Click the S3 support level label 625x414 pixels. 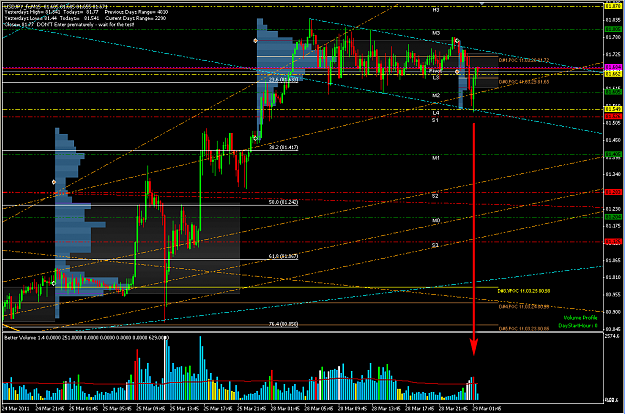[x=435, y=245]
